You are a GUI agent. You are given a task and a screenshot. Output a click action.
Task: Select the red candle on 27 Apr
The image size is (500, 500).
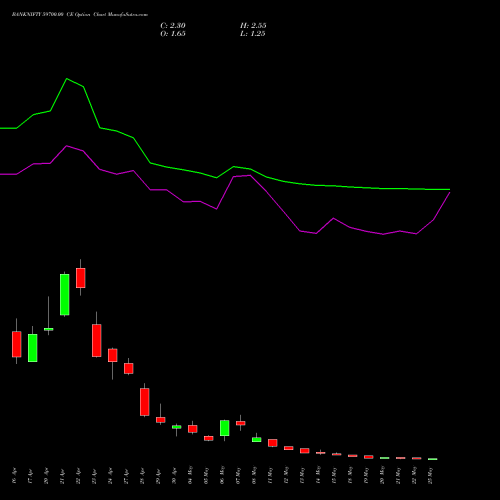[x=129, y=368]
